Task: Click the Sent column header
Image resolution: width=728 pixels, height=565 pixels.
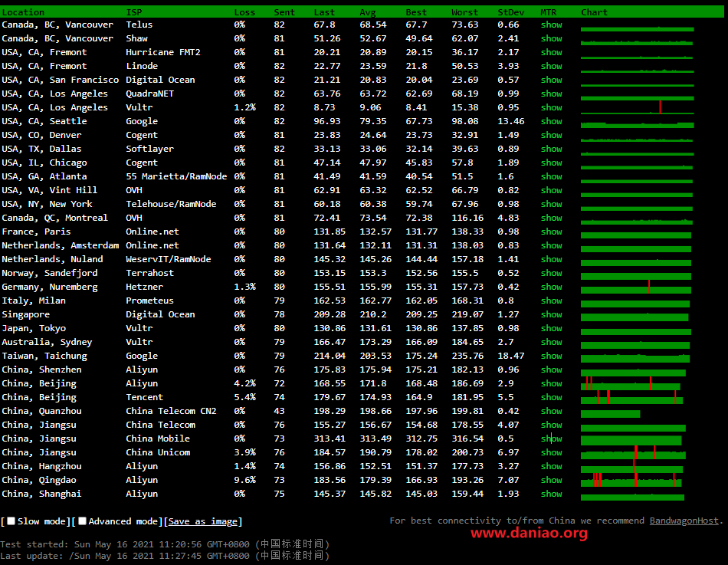Action: coord(284,12)
